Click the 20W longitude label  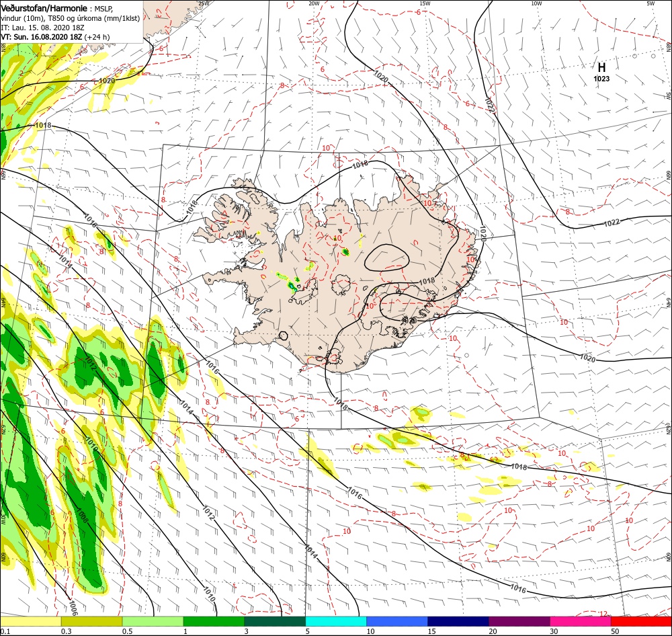click(x=314, y=3)
